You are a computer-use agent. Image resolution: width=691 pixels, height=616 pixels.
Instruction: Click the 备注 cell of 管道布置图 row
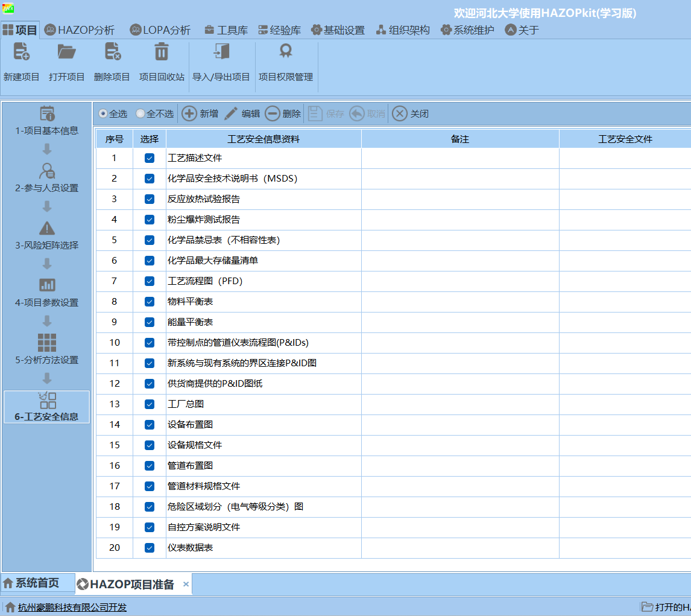(x=460, y=466)
